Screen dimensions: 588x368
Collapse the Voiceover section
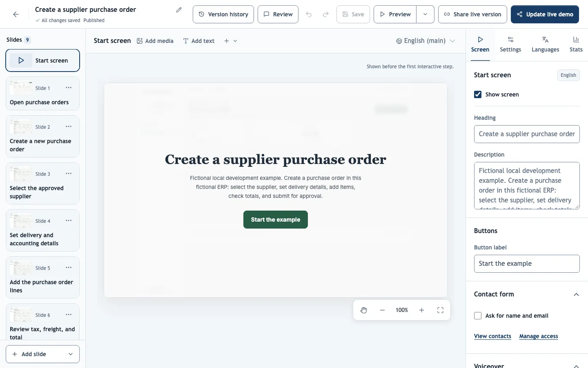576,366
